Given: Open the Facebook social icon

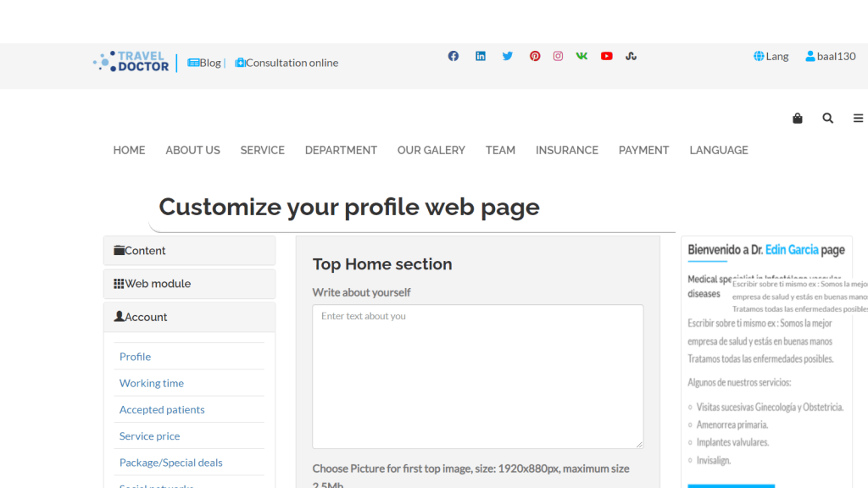Looking at the screenshot, I should click(x=453, y=56).
